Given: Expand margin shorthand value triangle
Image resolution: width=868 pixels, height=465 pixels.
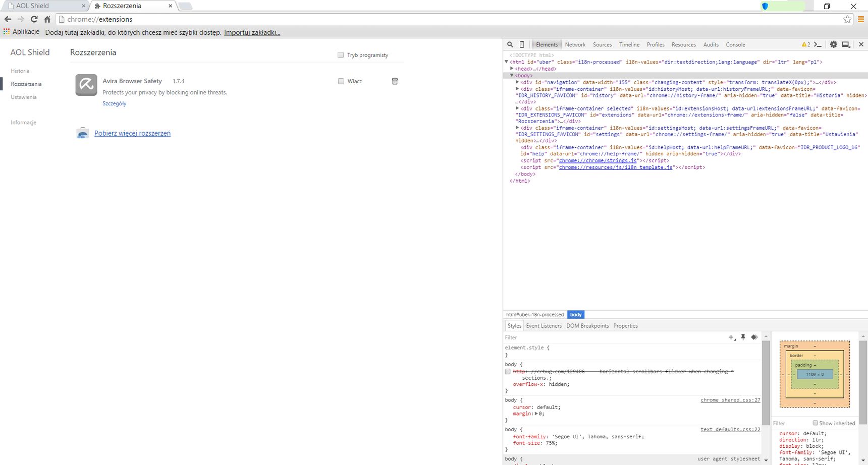Looking at the screenshot, I should [x=536, y=414].
